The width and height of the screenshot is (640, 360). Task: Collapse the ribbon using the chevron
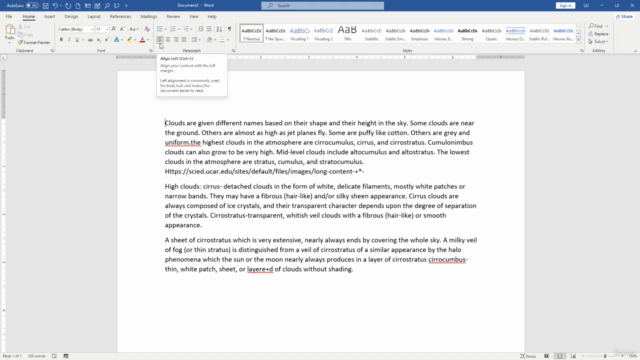[635, 51]
